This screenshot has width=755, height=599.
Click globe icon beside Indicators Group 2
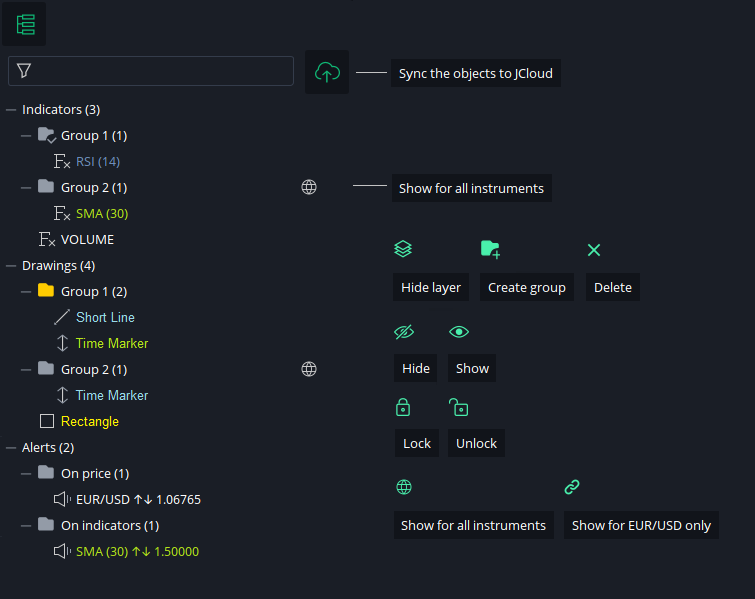[x=309, y=187]
